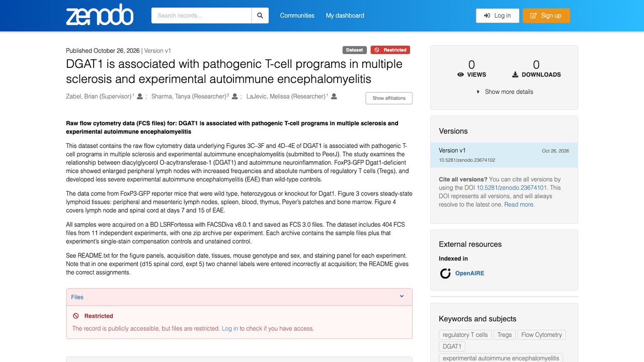
Task: Click the Dataset resource type badge
Action: [354, 50]
